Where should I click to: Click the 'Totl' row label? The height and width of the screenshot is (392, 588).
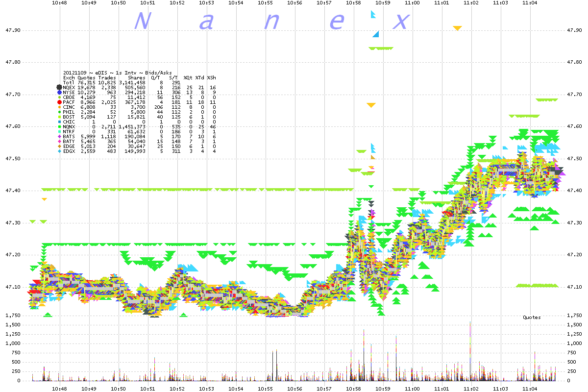pyautogui.click(x=69, y=82)
